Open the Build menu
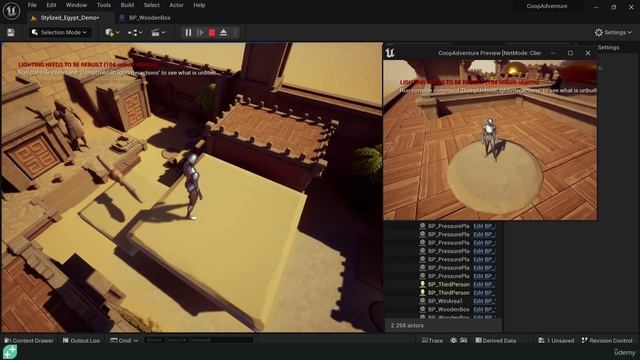 [x=127, y=5]
